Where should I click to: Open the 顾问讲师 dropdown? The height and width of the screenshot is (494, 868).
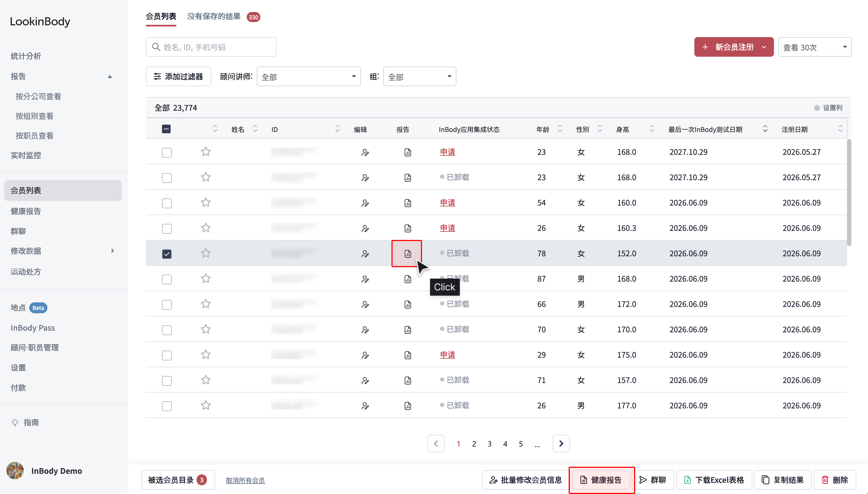tap(309, 76)
